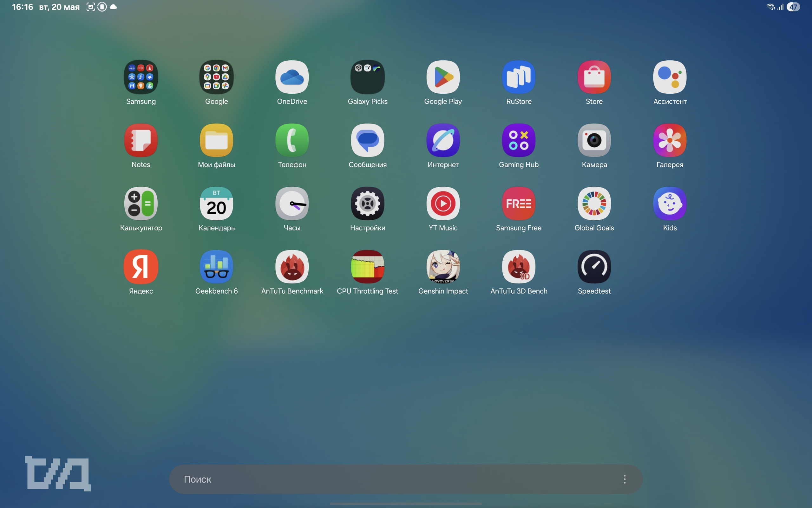Screen dimensions: 812x508
Task: Open Сообщения messaging app
Action: pyautogui.click(x=367, y=140)
